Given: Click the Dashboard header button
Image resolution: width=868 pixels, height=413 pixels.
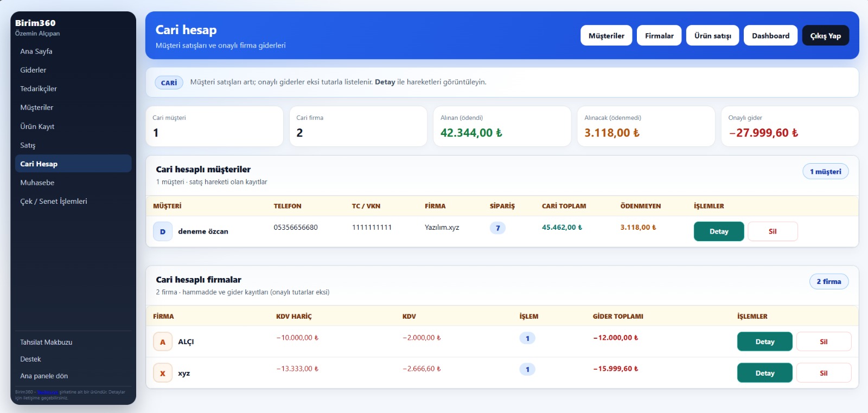Looking at the screenshot, I should click(770, 36).
